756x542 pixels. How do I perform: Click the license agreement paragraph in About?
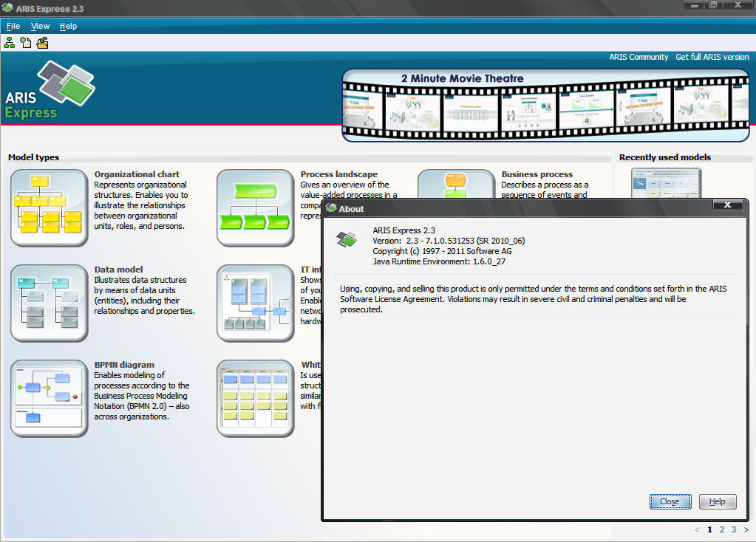534,299
